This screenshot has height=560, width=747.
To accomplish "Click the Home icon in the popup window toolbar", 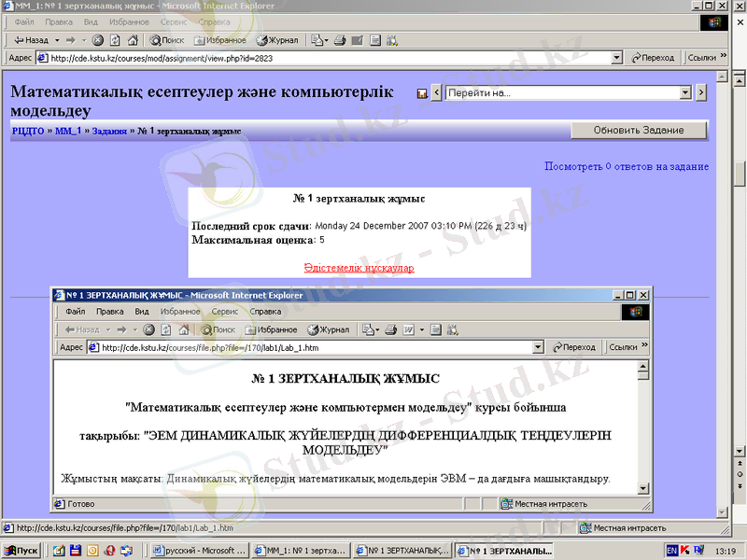I will [183, 329].
